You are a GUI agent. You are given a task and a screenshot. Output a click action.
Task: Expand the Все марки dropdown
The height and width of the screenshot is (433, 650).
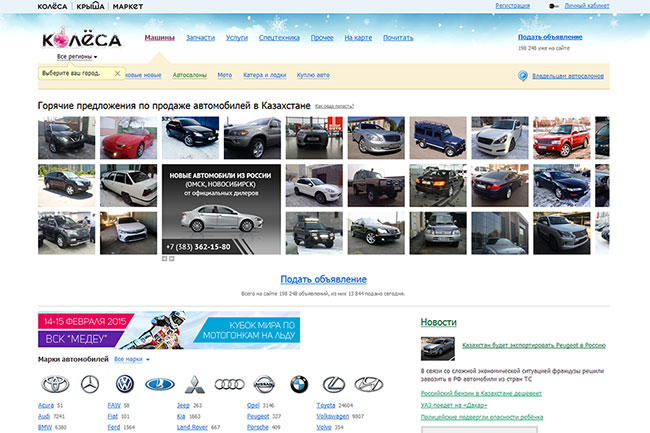click(x=132, y=359)
